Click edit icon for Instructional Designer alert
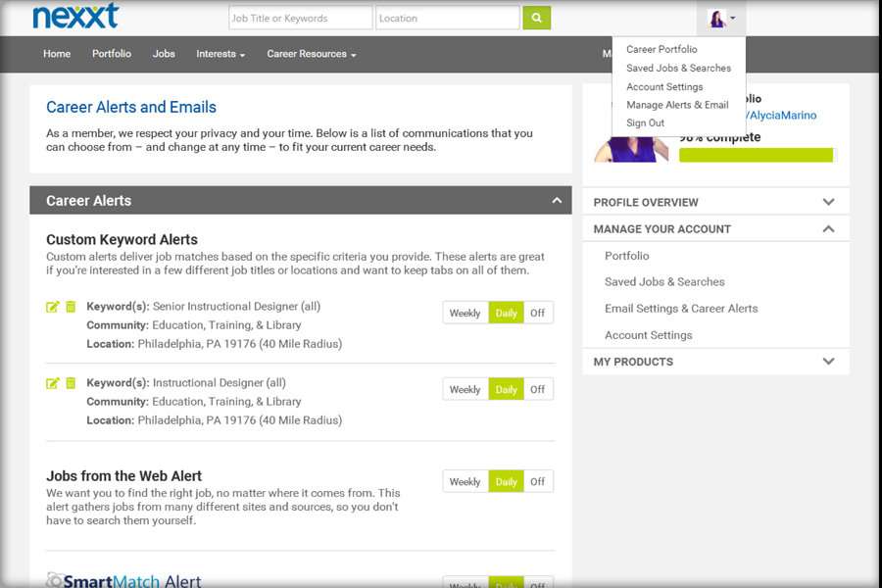Viewport: 882px width, 588px height. pos(53,383)
